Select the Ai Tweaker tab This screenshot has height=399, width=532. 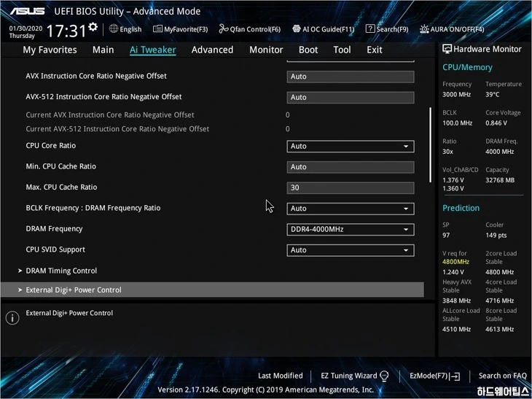click(x=153, y=50)
